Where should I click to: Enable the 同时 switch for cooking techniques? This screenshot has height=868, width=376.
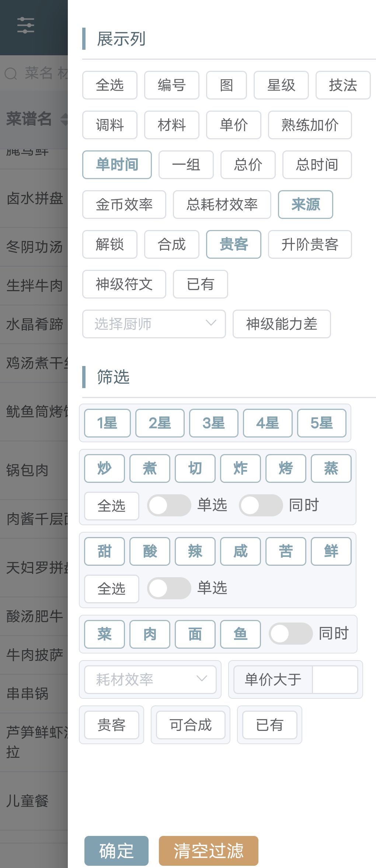coord(261,505)
